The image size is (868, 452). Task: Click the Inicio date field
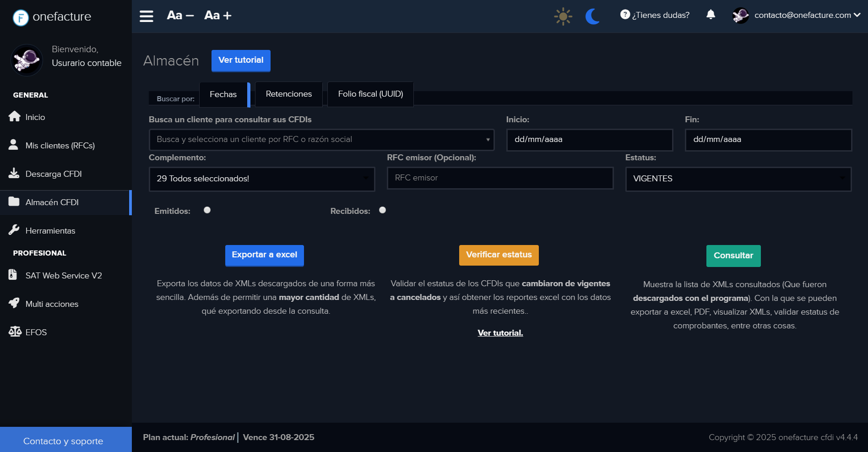point(590,140)
